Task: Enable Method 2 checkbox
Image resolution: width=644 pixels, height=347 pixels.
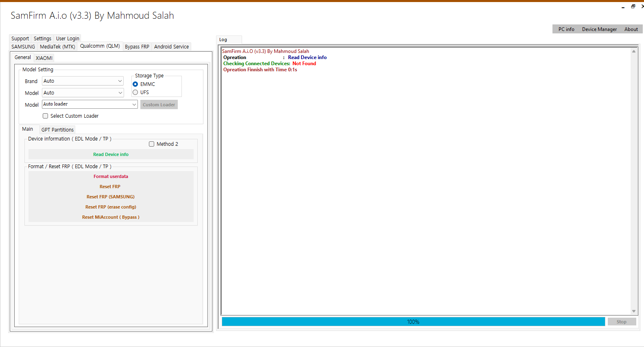Action: (164, 144)
